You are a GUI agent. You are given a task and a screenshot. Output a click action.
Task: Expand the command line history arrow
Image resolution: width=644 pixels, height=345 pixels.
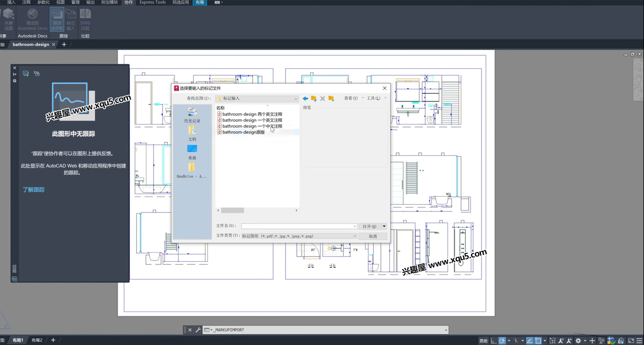[x=446, y=330]
